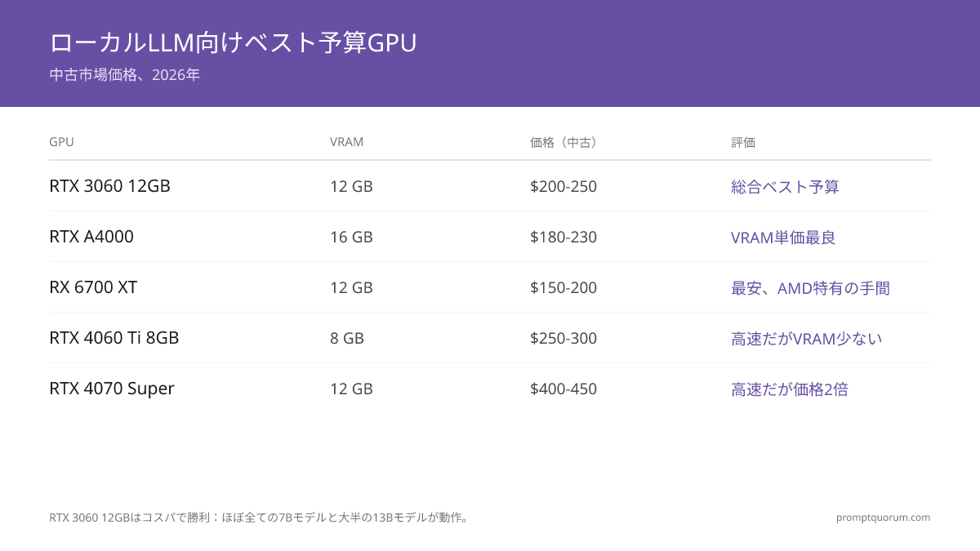
Task: Click the footnote about RTX 3060 12GB
Action: point(261,517)
